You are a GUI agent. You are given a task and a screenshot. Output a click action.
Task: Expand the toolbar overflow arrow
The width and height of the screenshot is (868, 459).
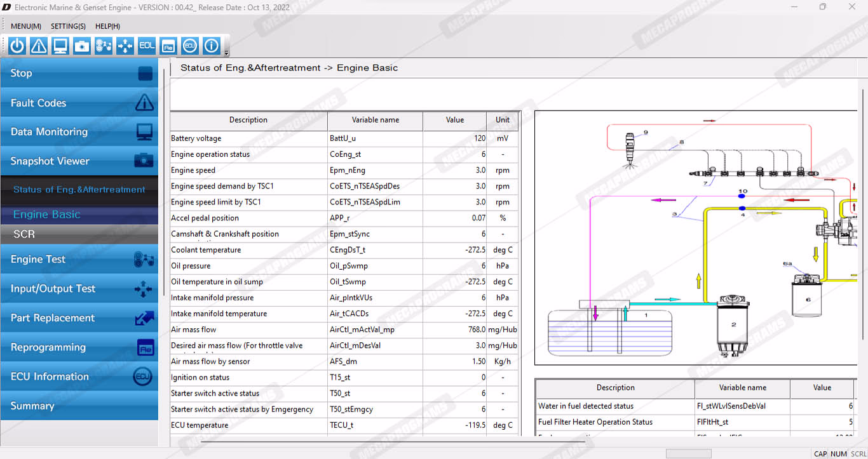(x=227, y=53)
